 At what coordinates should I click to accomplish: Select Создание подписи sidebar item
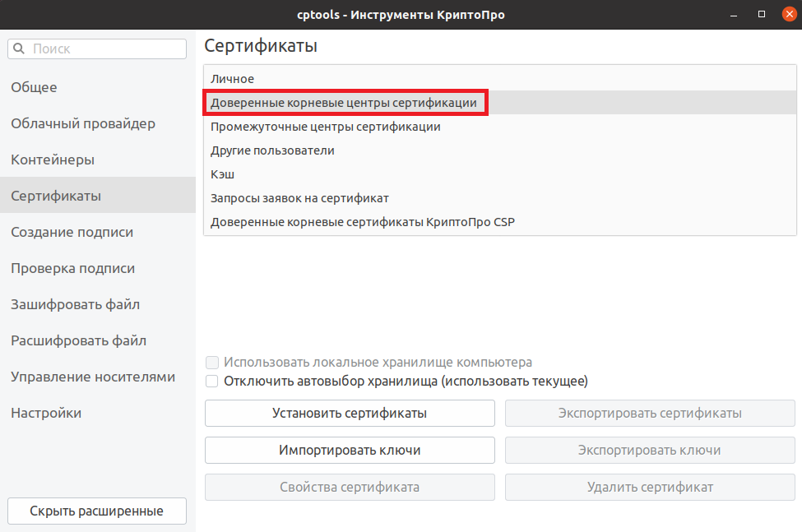tap(72, 232)
